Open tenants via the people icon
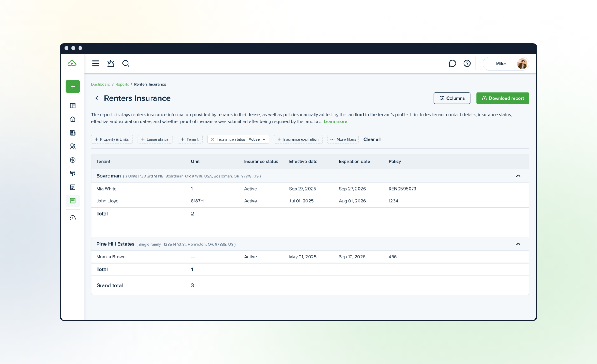Viewport: 597px width, 364px height. tap(73, 146)
